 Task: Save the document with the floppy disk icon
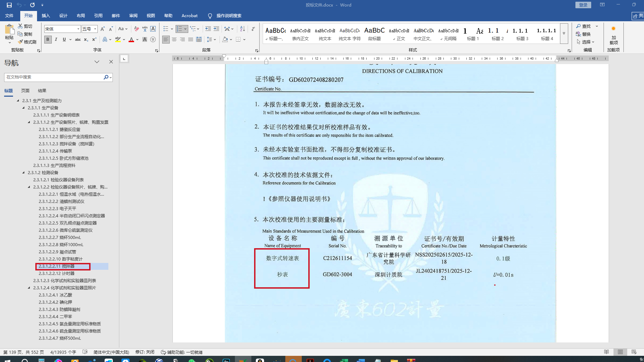(x=9, y=5)
